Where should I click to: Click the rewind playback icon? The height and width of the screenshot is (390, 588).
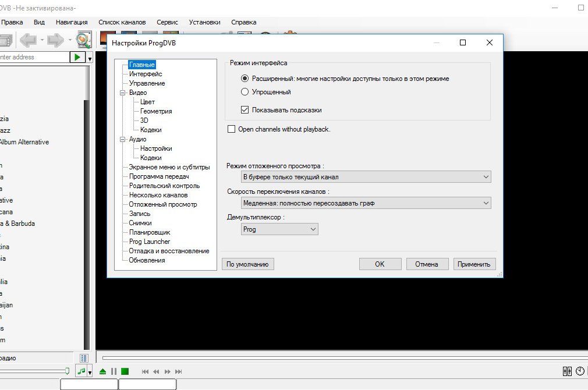(156, 371)
